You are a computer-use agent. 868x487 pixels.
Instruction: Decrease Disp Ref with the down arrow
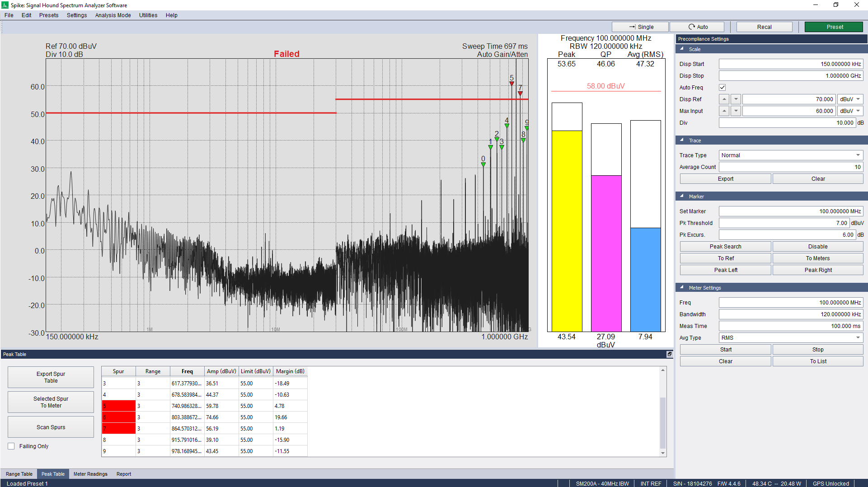tap(736, 99)
